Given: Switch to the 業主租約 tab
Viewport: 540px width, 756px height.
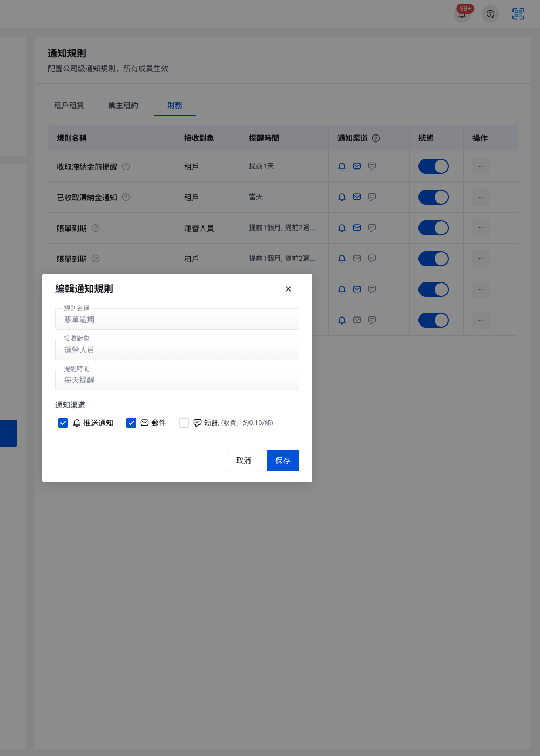Looking at the screenshot, I should tap(123, 105).
